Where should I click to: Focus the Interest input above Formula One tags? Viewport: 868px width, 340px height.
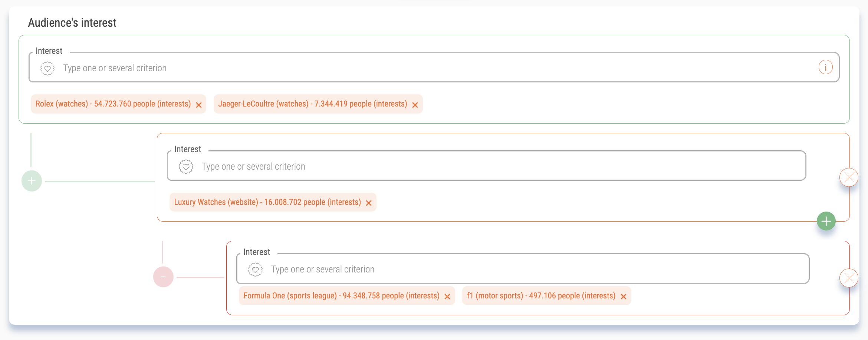click(523, 269)
